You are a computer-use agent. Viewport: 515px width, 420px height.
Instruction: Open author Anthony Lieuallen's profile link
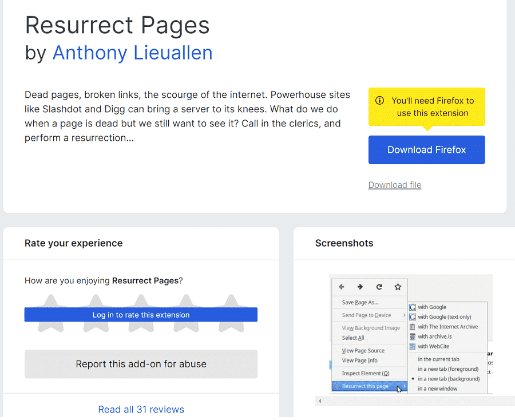[132, 53]
